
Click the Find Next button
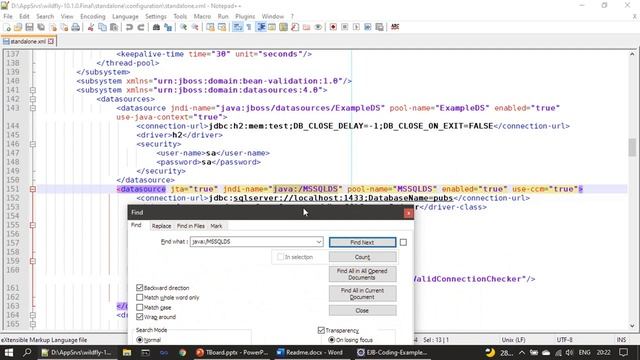coord(362,242)
